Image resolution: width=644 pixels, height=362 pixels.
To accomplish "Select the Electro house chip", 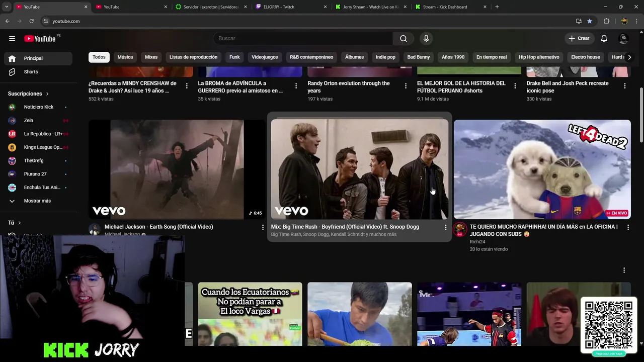I will click(586, 57).
